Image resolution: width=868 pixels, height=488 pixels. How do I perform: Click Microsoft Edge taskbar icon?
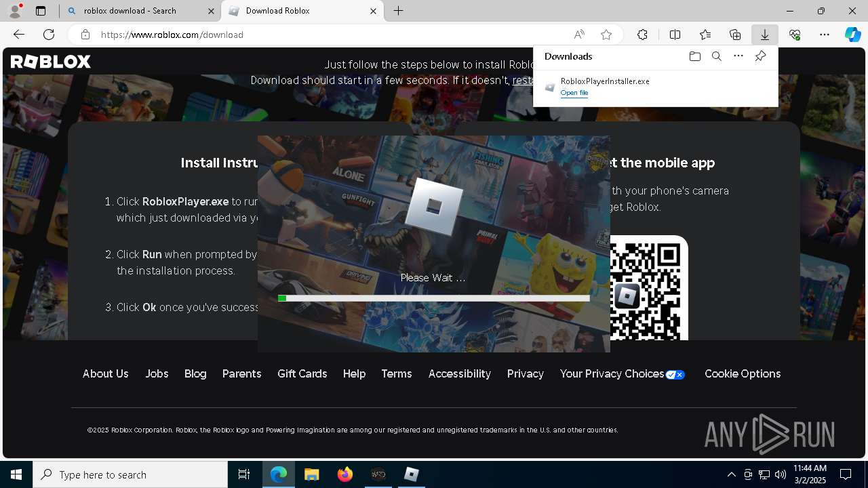279,474
